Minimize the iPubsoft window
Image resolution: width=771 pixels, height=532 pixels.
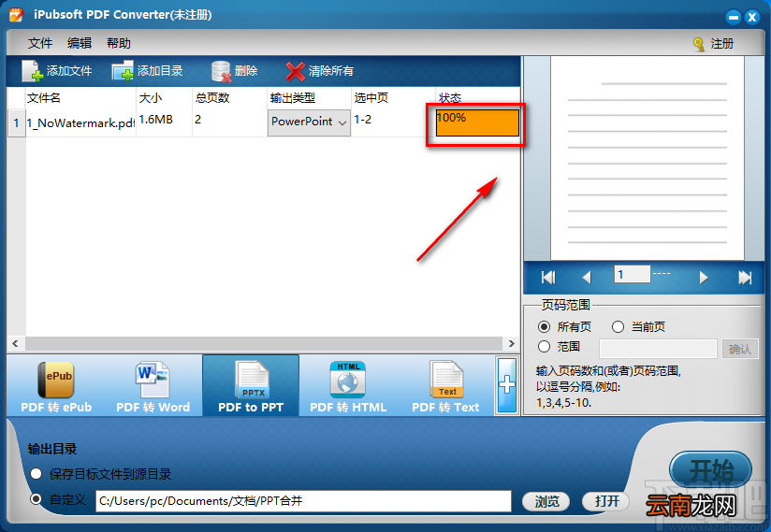click(734, 17)
